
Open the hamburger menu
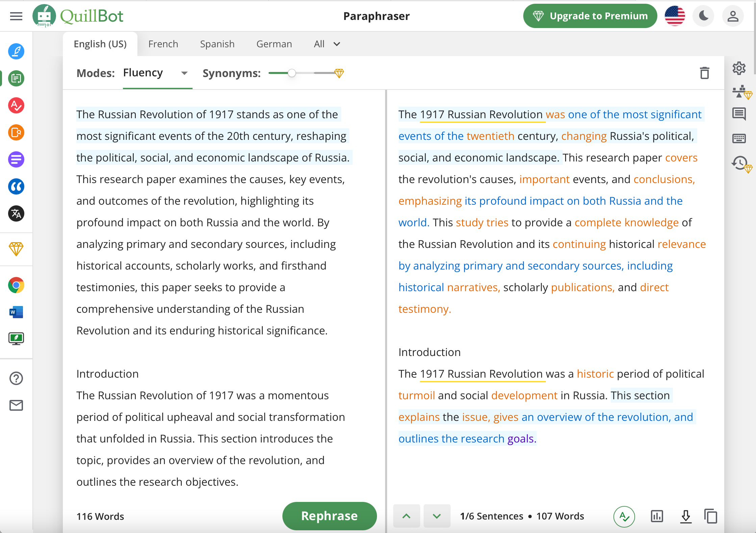point(16,16)
